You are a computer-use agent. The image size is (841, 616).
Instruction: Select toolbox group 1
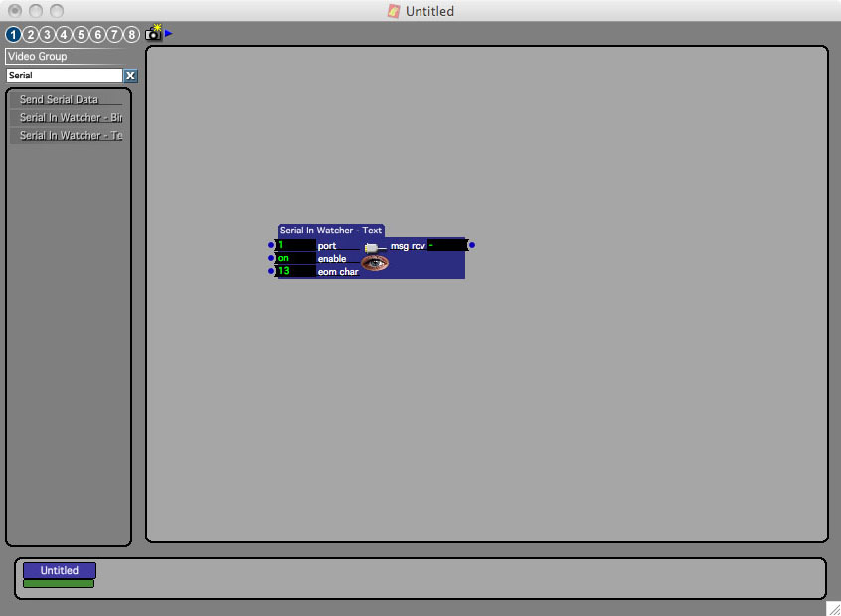[x=14, y=35]
